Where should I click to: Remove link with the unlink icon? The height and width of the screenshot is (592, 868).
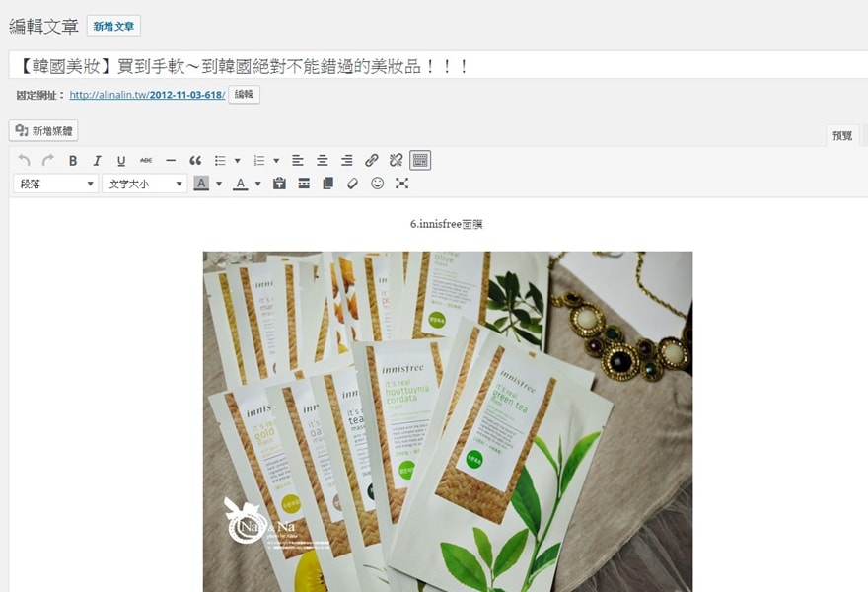pyautogui.click(x=396, y=160)
